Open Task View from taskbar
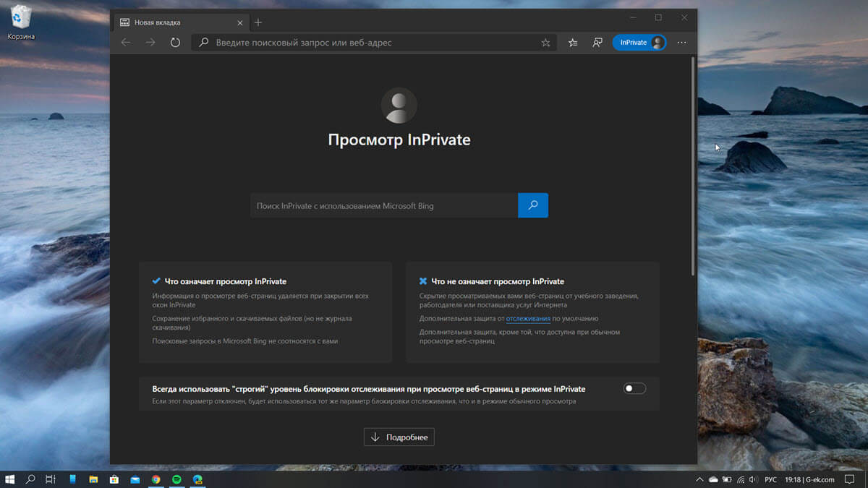Viewport: 868px width, 488px height. [51, 479]
